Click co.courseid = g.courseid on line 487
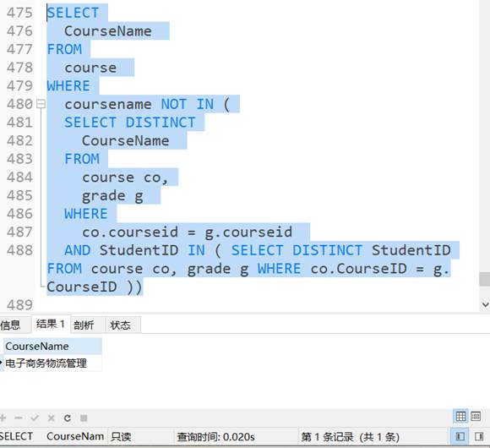 (x=188, y=232)
